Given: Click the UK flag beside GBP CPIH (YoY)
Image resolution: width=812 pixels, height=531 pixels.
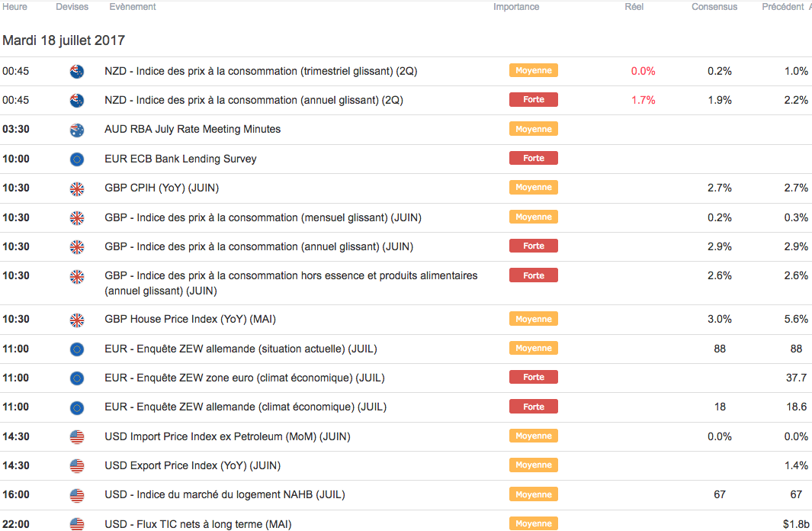Looking at the screenshot, I should [77, 188].
